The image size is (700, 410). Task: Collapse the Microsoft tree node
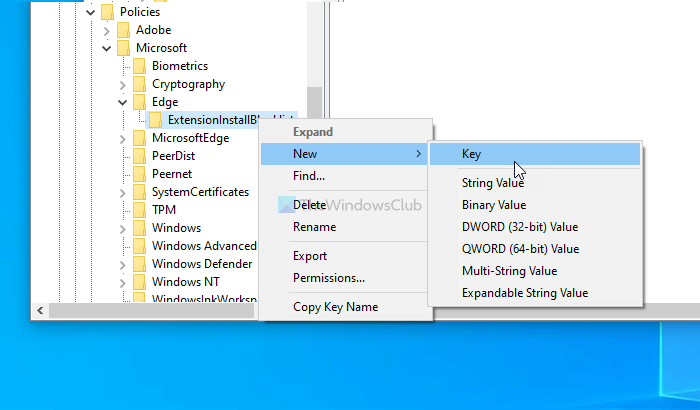point(107,48)
